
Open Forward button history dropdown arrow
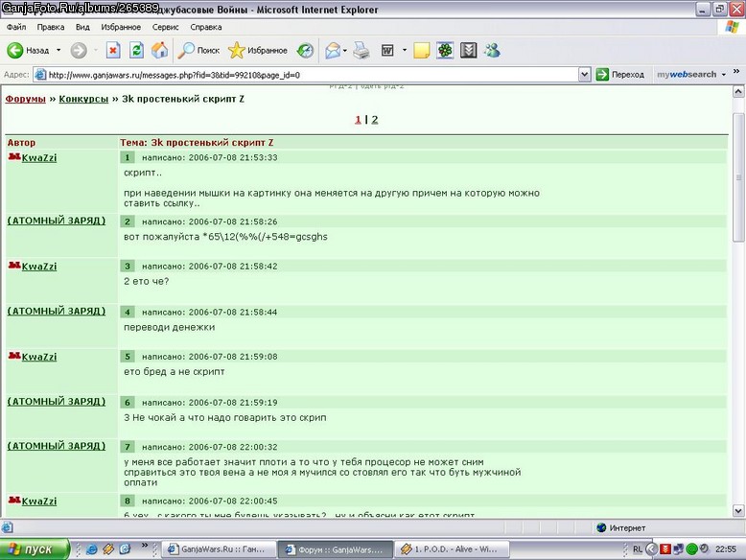[95, 50]
